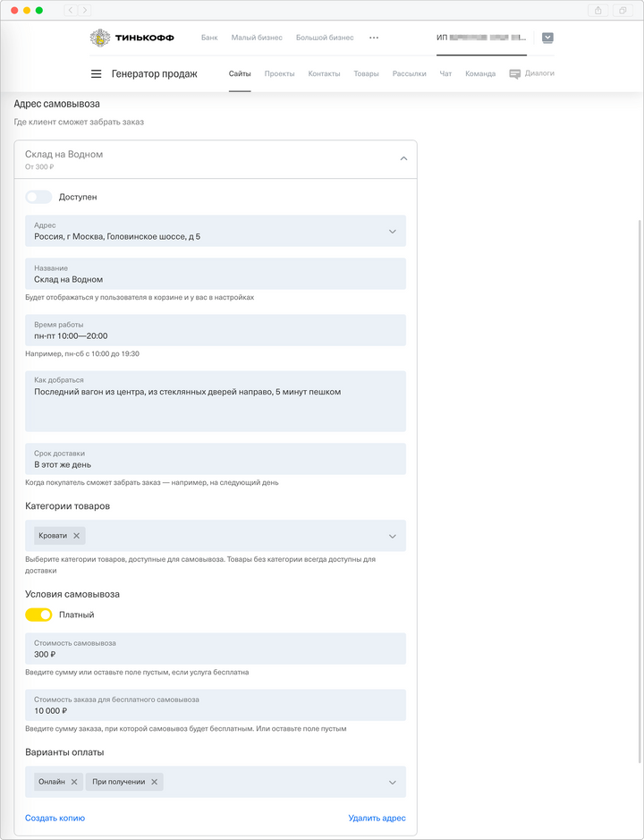Screen dimensions: 644x840
Task: Click the Создать копию link
Action: [x=55, y=819]
